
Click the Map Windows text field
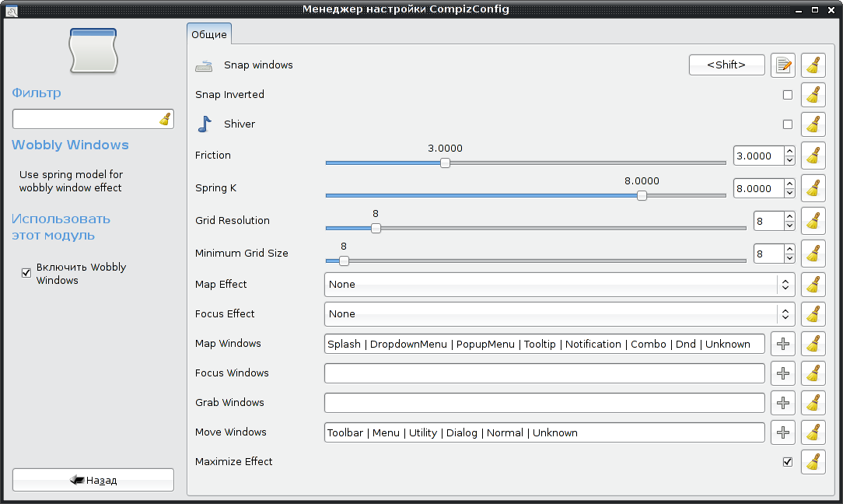(x=544, y=344)
